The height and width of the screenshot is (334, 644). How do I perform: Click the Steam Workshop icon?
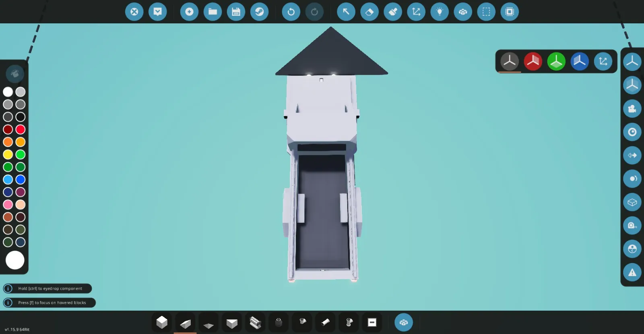[x=259, y=12]
